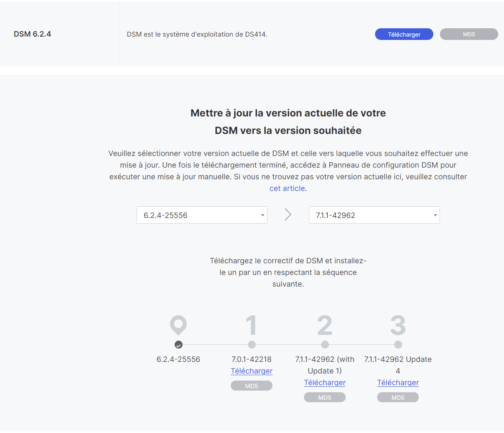This screenshot has height=433, width=504.
Task: Click the timeline dot for step 3
Action: point(398,344)
